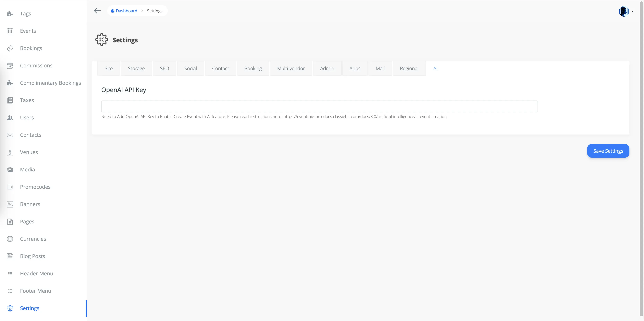Click the user avatar picture

point(624,11)
